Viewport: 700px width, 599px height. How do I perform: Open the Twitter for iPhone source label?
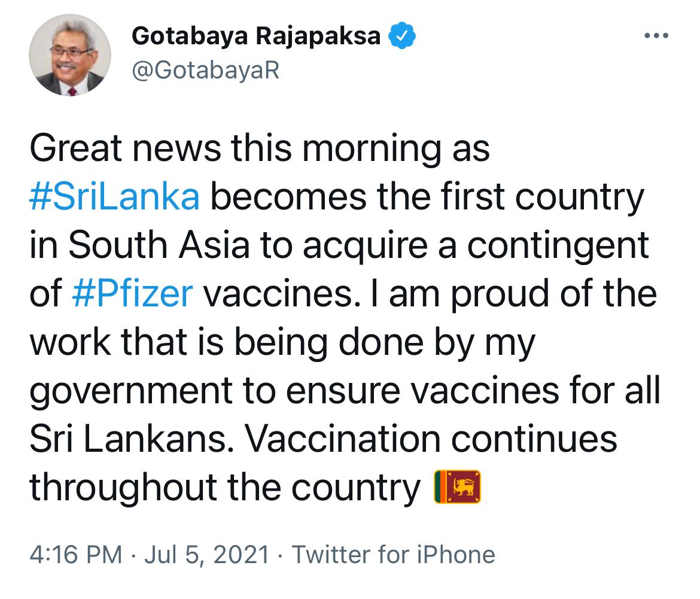coord(393,555)
